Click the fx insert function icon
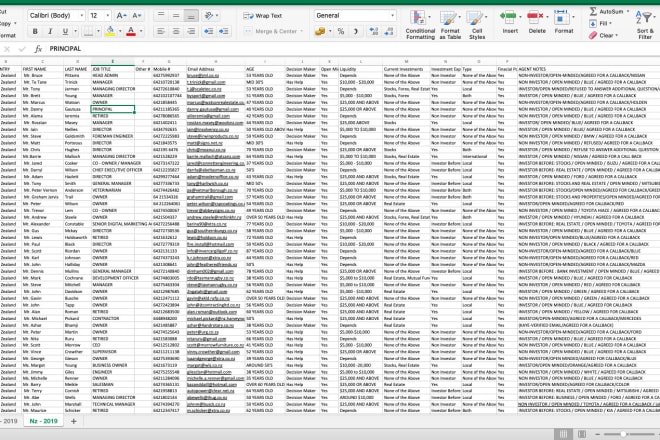This screenshot has width=660, height=440. tap(38, 49)
